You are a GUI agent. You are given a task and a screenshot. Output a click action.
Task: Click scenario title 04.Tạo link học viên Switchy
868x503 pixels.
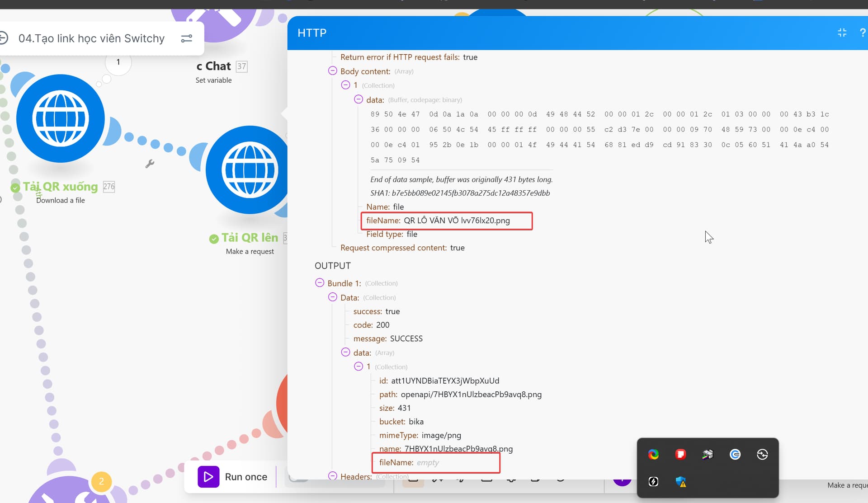tap(91, 38)
